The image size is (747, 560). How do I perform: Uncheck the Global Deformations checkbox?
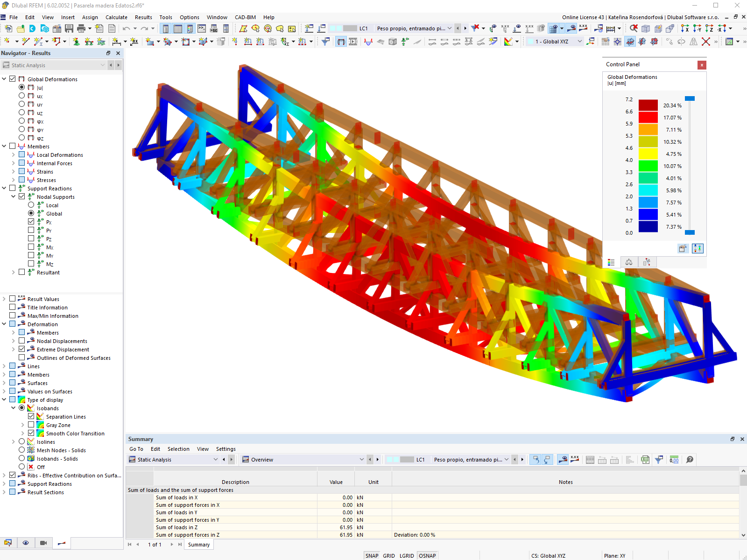point(13,79)
